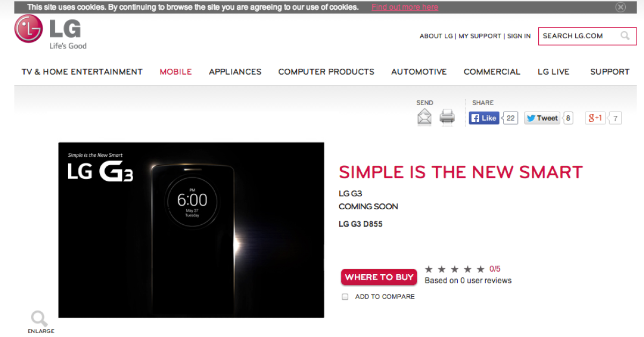
Task: Open the Appliances menu
Action: click(235, 71)
